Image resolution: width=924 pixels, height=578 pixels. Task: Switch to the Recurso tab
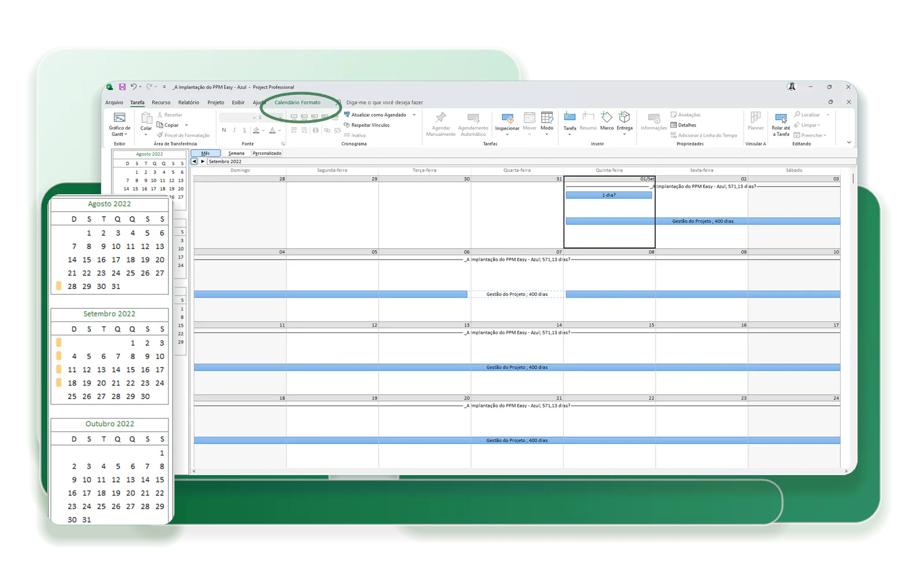(x=161, y=102)
